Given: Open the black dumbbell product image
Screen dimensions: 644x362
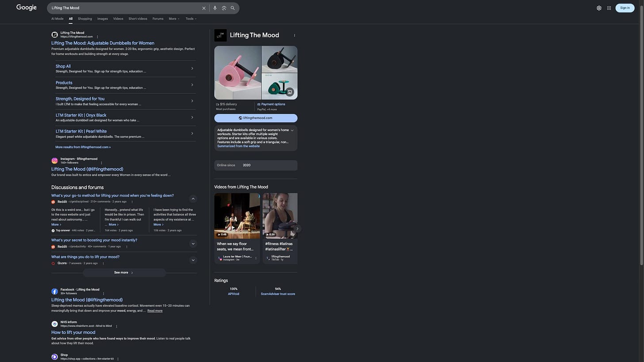Looking at the screenshot, I should (280, 59).
